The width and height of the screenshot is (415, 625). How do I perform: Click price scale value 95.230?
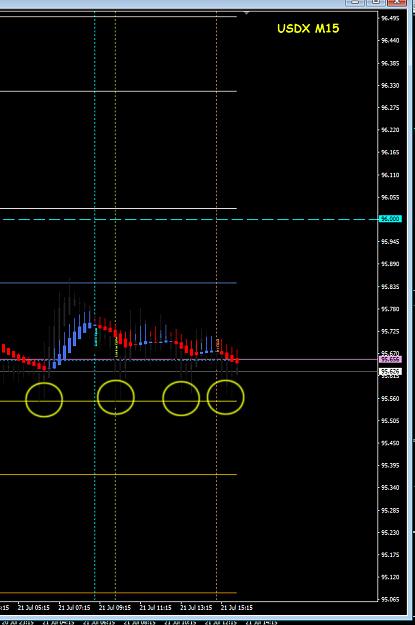390,533
